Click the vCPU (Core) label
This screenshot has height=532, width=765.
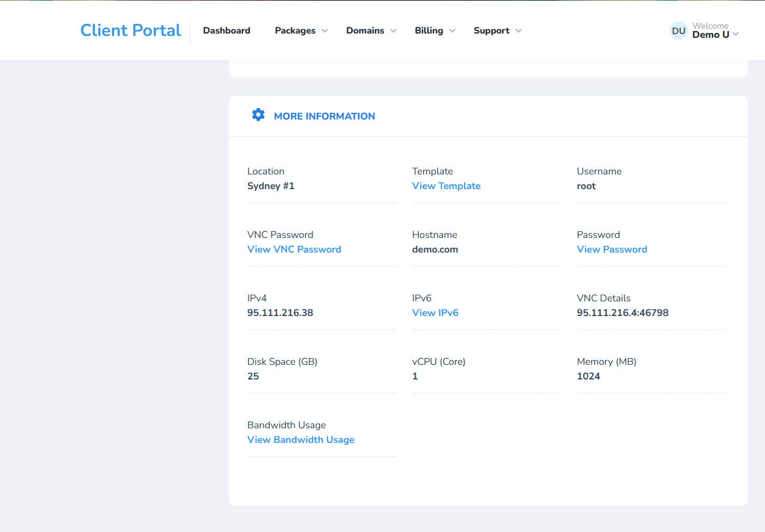(439, 362)
